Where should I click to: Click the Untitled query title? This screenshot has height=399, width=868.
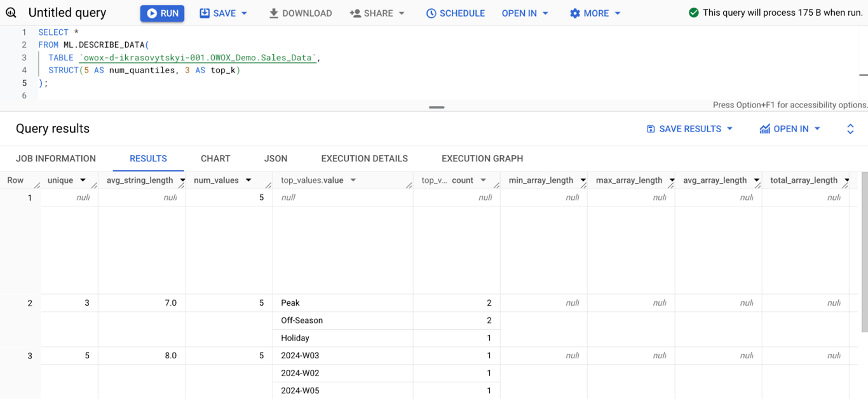67,13
